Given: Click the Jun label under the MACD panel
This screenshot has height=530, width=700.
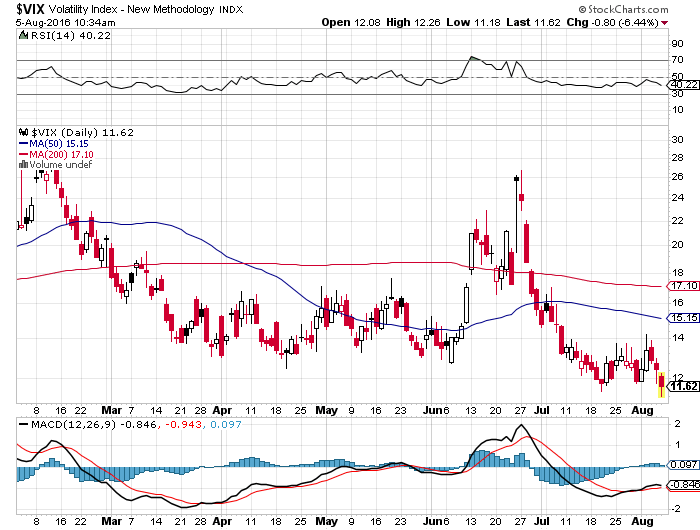Looking at the screenshot, I should 431,521.
